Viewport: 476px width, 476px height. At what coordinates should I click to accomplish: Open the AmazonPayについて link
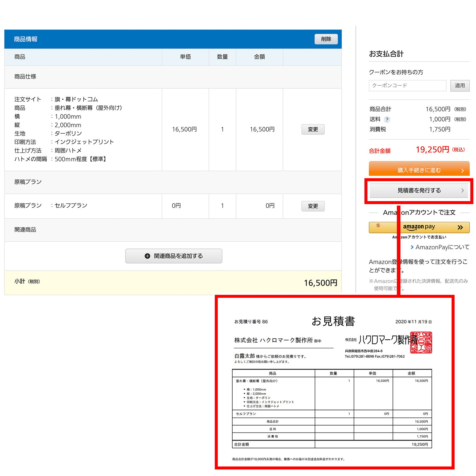tap(442, 247)
